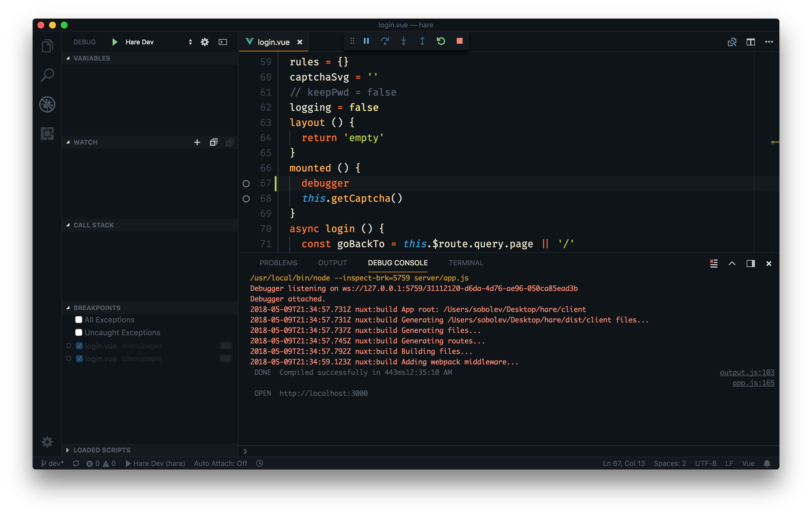
Task: Open the output.js:103 source link
Action: pyautogui.click(x=747, y=372)
